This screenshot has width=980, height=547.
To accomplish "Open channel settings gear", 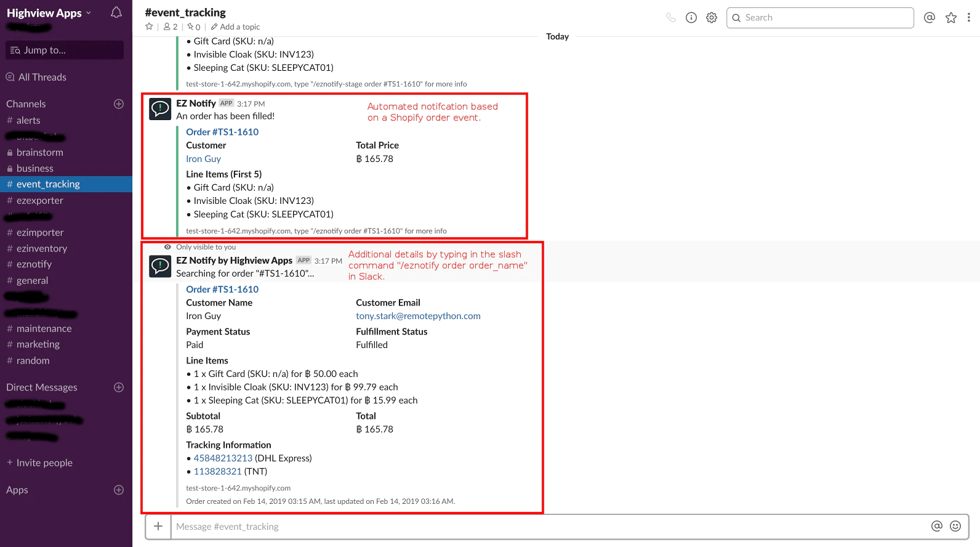I will (x=712, y=18).
